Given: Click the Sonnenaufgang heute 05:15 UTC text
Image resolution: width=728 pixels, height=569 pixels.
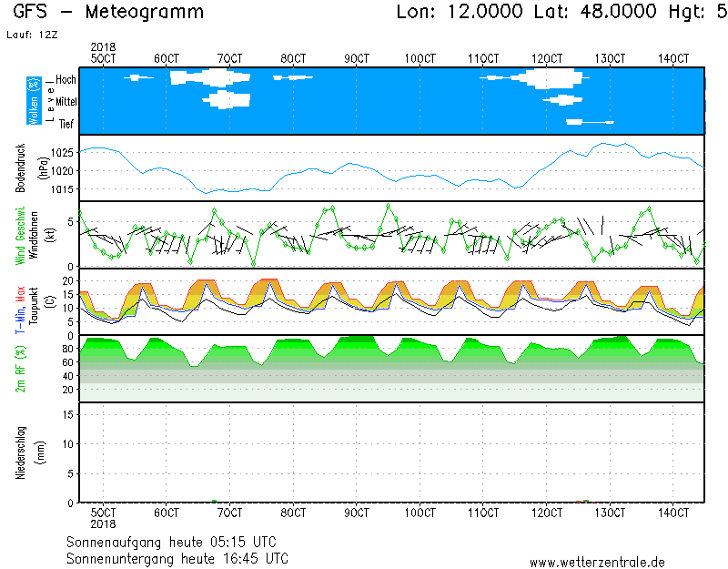Looking at the screenshot, I should click(177, 542).
